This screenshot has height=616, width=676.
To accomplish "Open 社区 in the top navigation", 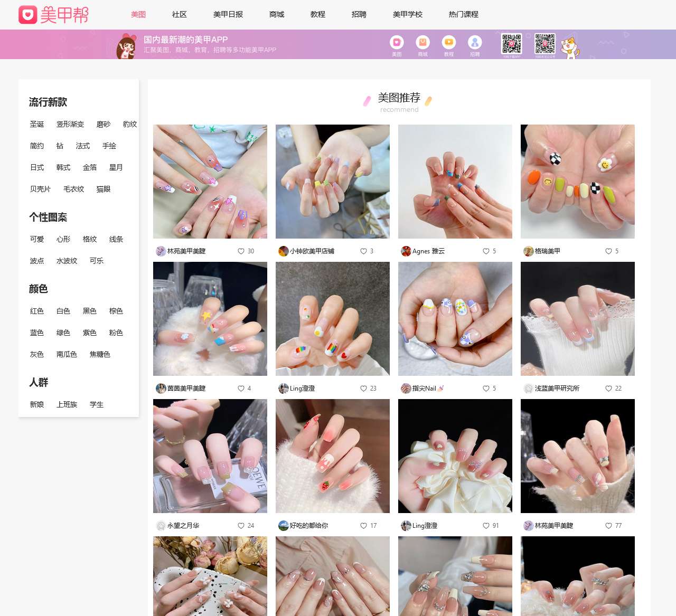I will [180, 14].
